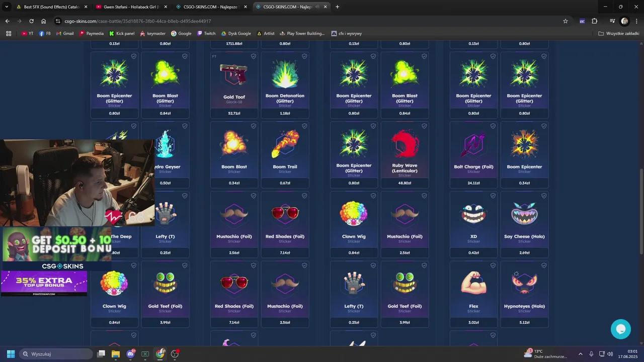Open OBS Studio from the taskbar

[175, 354]
